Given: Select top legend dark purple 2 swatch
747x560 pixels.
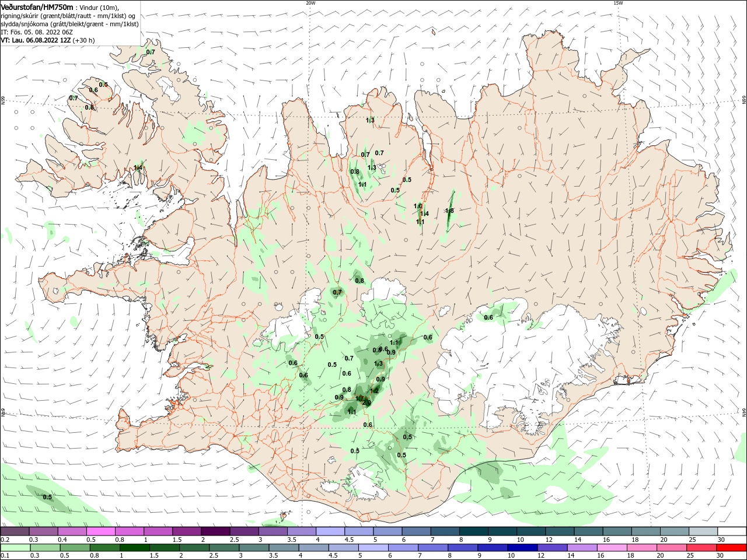Looking at the screenshot, I should (x=215, y=531).
